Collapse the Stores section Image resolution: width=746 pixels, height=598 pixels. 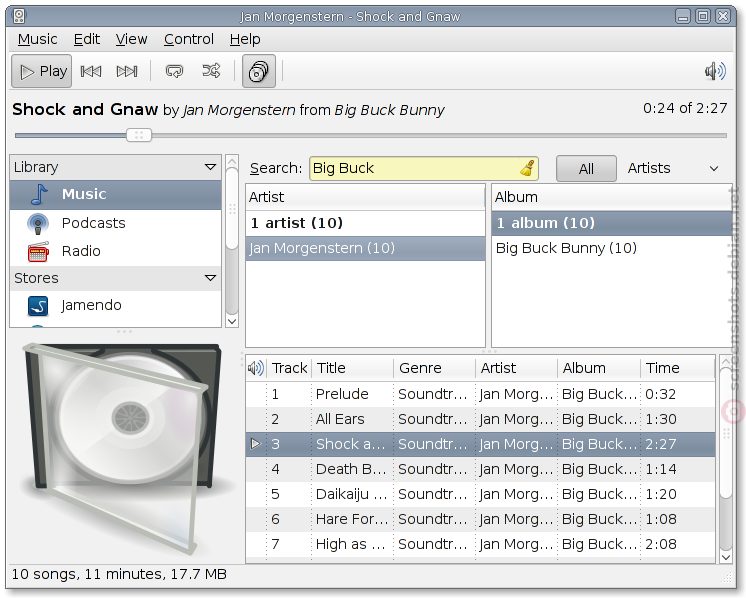click(210, 278)
